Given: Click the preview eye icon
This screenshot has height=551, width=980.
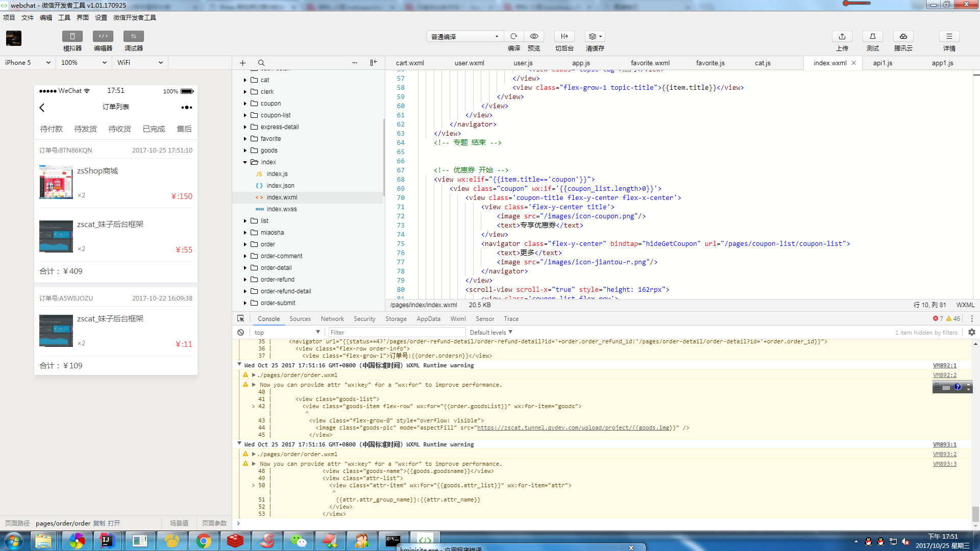Looking at the screenshot, I should point(534,36).
